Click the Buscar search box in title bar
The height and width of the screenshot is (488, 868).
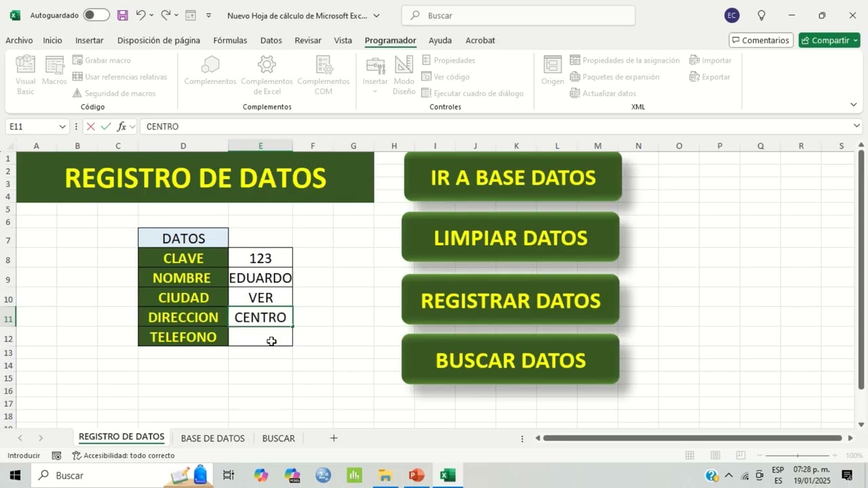tap(518, 16)
